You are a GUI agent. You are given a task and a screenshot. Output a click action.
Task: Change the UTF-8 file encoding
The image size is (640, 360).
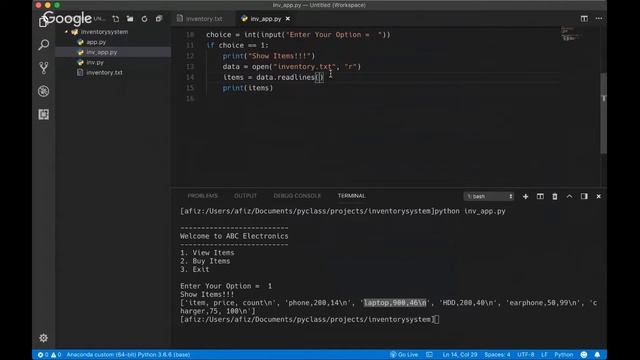[526, 355]
